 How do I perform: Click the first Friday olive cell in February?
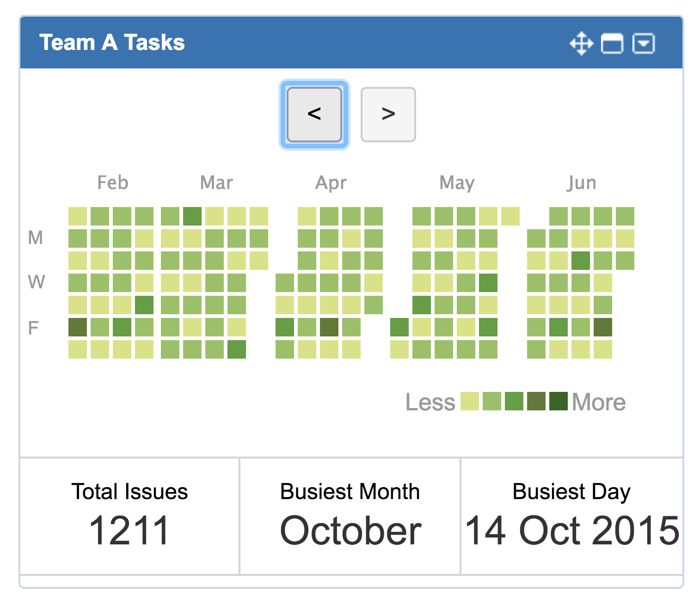tap(78, 327)
